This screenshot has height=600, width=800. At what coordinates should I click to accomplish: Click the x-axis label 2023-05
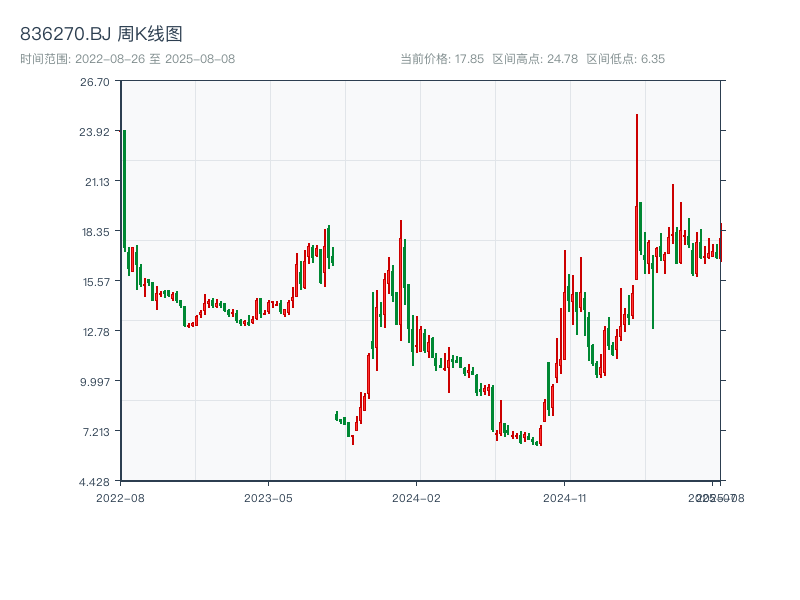268,498
